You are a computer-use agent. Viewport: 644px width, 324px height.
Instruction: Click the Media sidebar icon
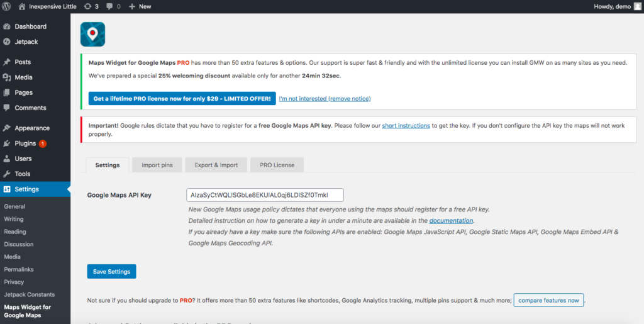click(6, 77)
